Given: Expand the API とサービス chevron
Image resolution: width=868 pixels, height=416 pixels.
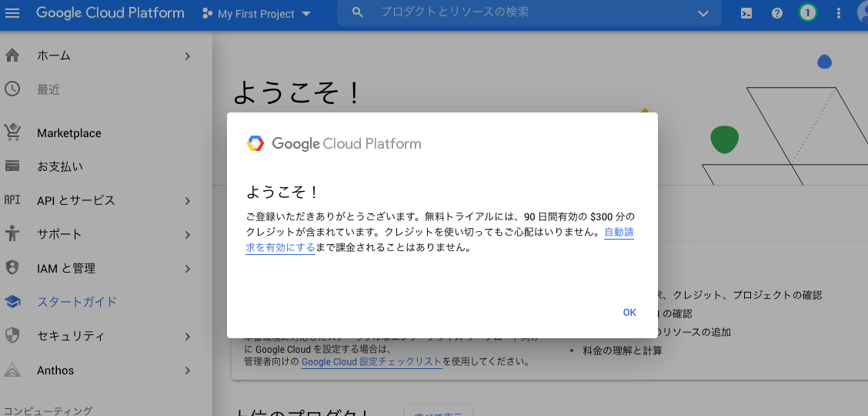Looking at the screenshot, I should coord(188,201).
